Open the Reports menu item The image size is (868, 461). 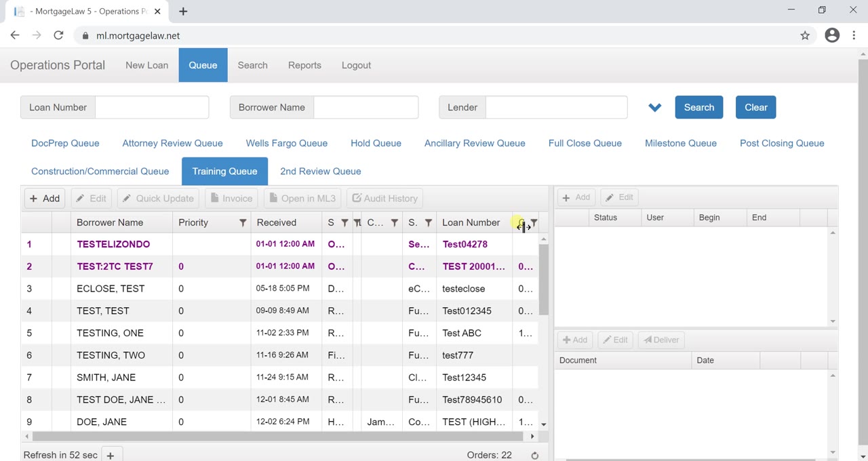304,66
